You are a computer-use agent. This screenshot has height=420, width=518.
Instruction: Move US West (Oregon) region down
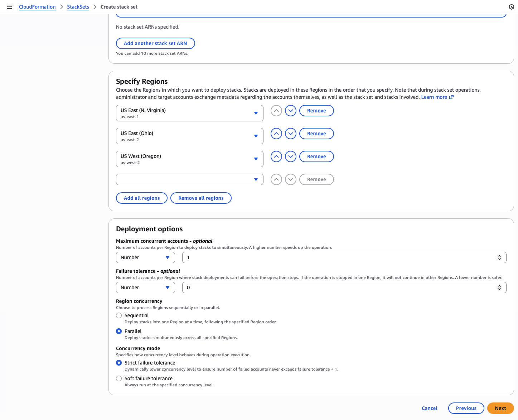coord(290,156)
